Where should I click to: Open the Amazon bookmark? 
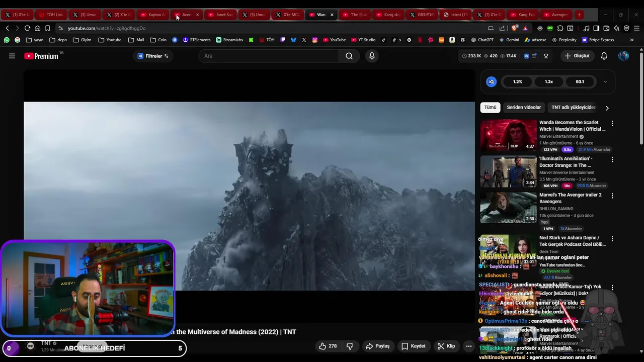[452, 40]
